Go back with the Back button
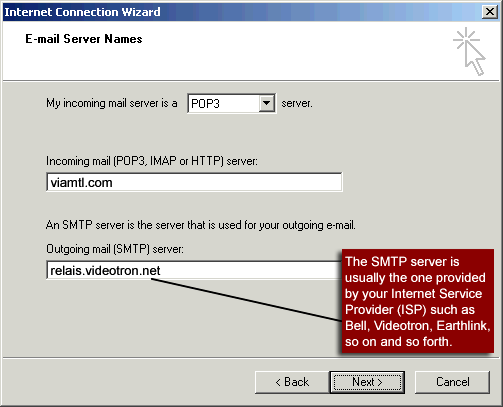Screen dimensions: 503x407 click(x=292, y=382)
